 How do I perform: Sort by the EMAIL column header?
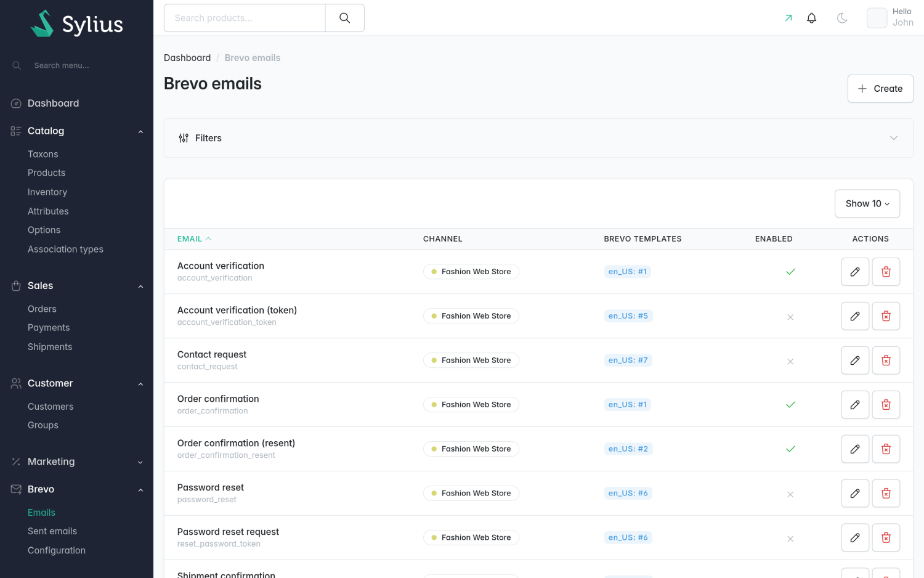tap(194, 239)
